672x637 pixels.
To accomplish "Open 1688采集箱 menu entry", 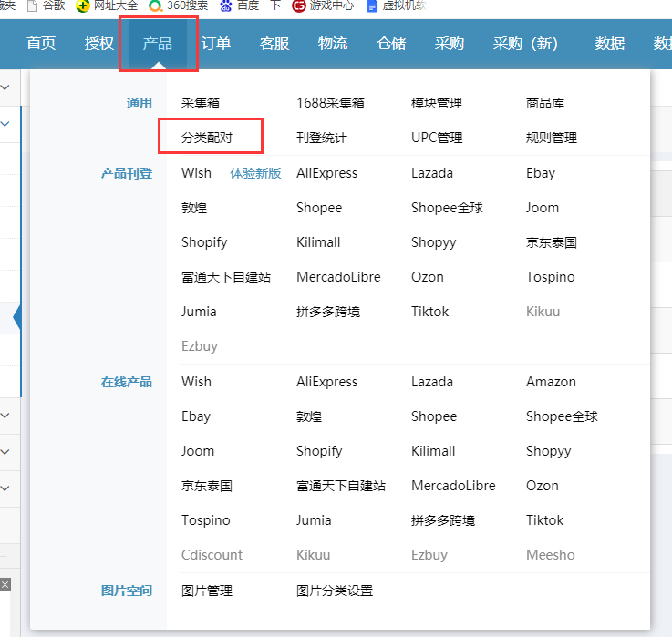I will tap(330, 103).
